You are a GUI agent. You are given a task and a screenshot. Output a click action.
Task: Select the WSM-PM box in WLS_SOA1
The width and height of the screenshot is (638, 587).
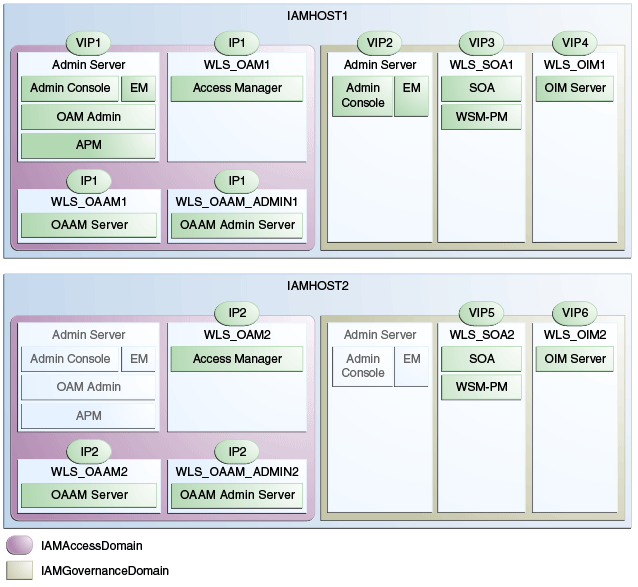[481, 117]
